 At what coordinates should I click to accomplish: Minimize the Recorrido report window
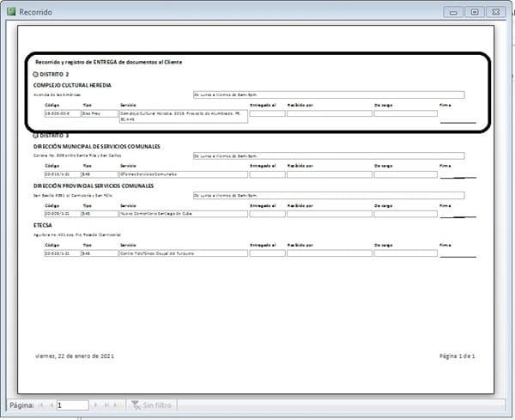[454, 12]
